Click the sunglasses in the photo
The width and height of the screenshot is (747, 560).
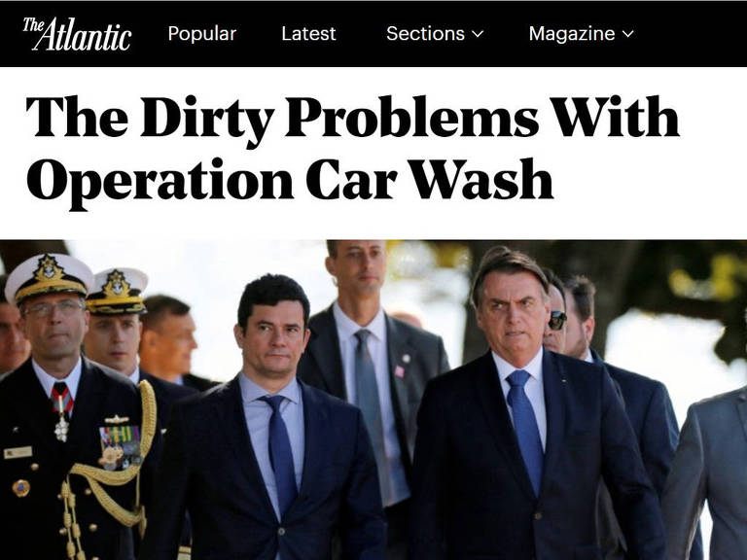pos(557,320)
